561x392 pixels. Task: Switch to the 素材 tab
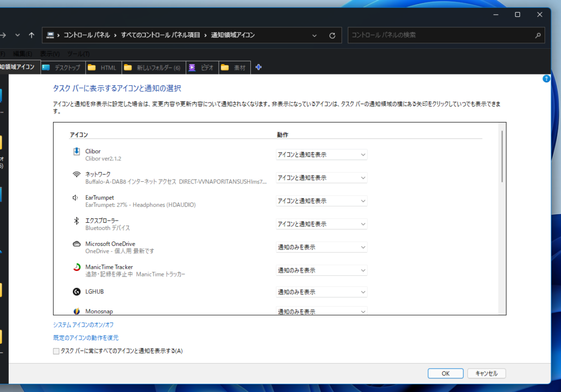234,67
